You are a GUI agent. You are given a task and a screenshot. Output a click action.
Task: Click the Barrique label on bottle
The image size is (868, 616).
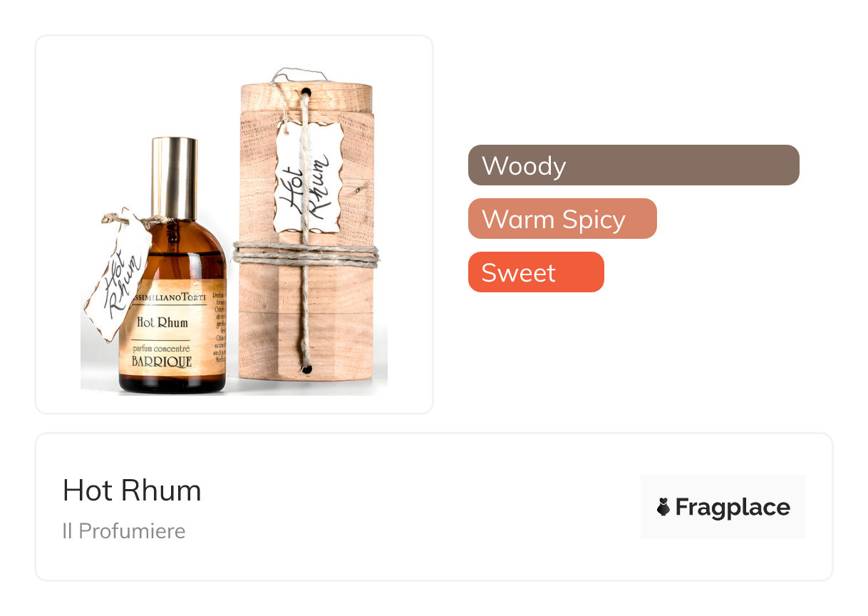(x=161, y=361)
